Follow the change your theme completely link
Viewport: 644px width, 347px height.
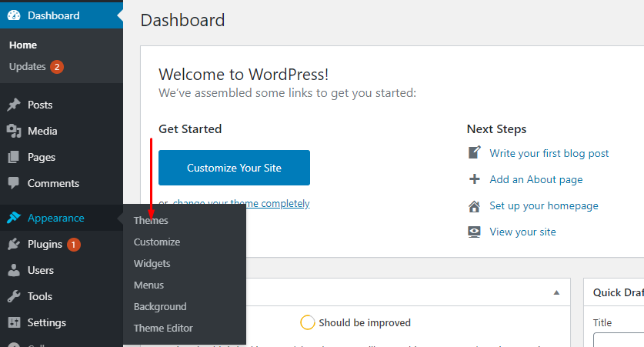pyautogui.click(x=242, y=203)
